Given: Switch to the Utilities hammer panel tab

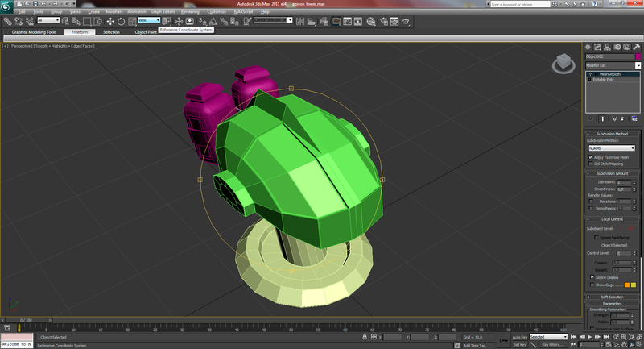Looking at the screenshot, I should pyautogui.click(x=636, y=48).
